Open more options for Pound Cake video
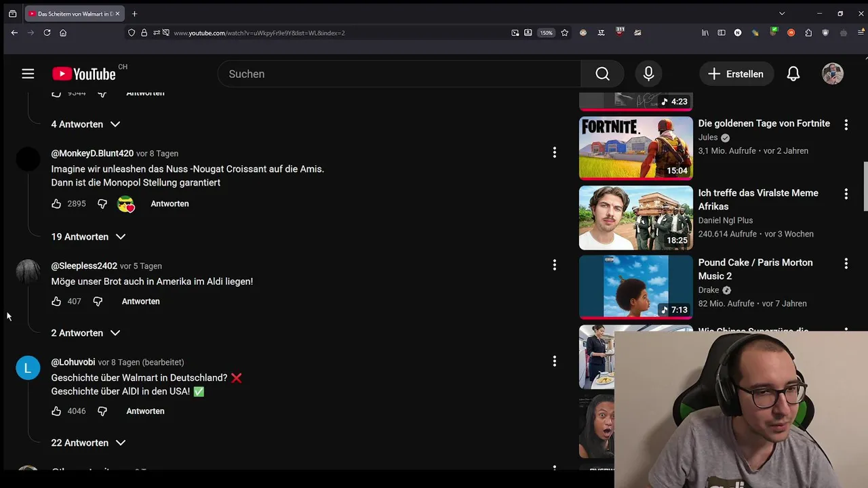The image size is (868, 488). 846,263
